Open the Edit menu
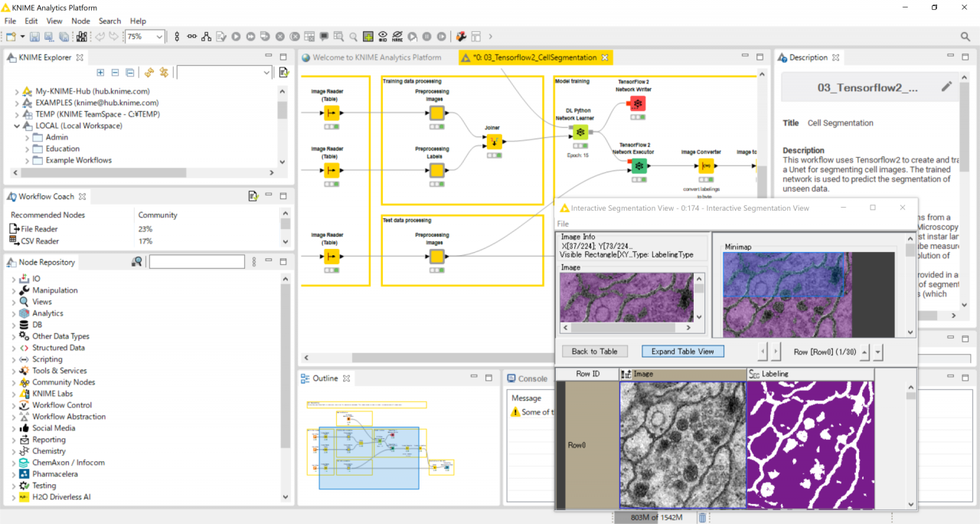 pyautogui.click(x=31, y=21)
